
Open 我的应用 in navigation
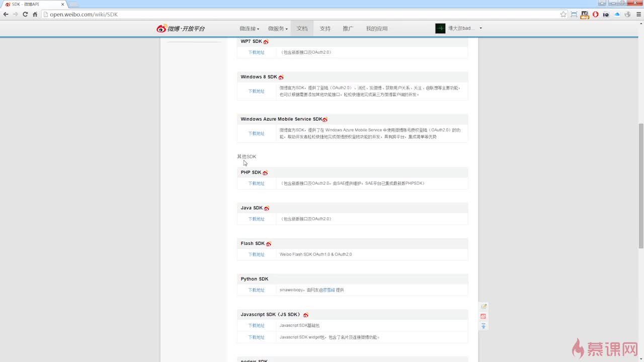(377, 29)
